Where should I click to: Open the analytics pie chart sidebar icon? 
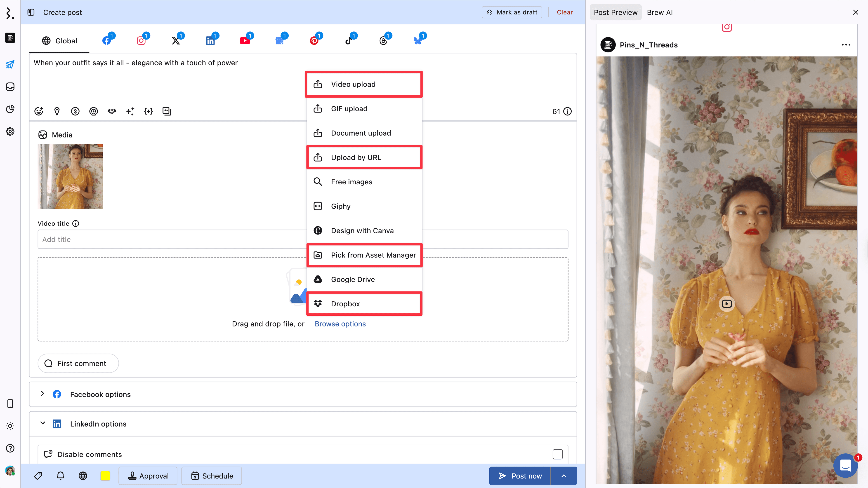tap(10, 109)
